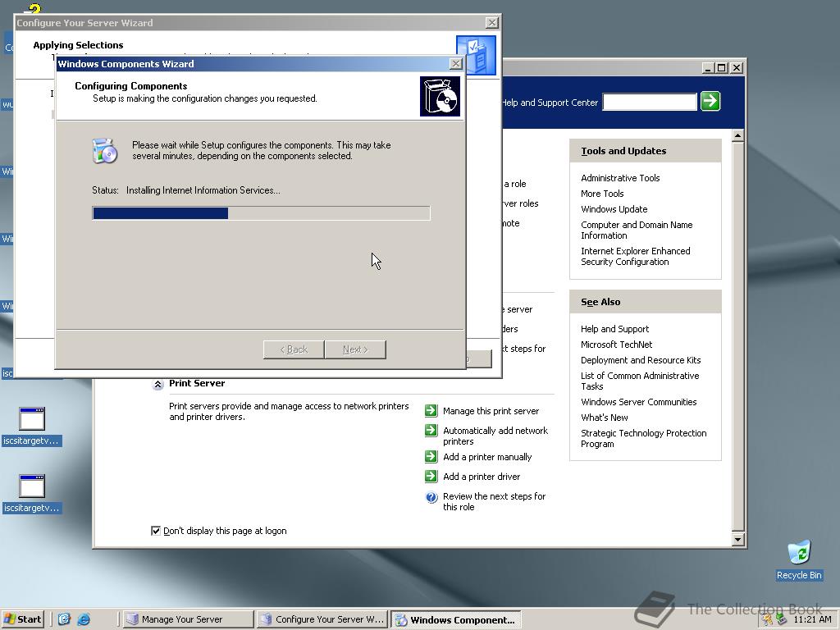Click the software box icon in wizard header
This screenshot has height=630, width=840.
coord(440,97)
